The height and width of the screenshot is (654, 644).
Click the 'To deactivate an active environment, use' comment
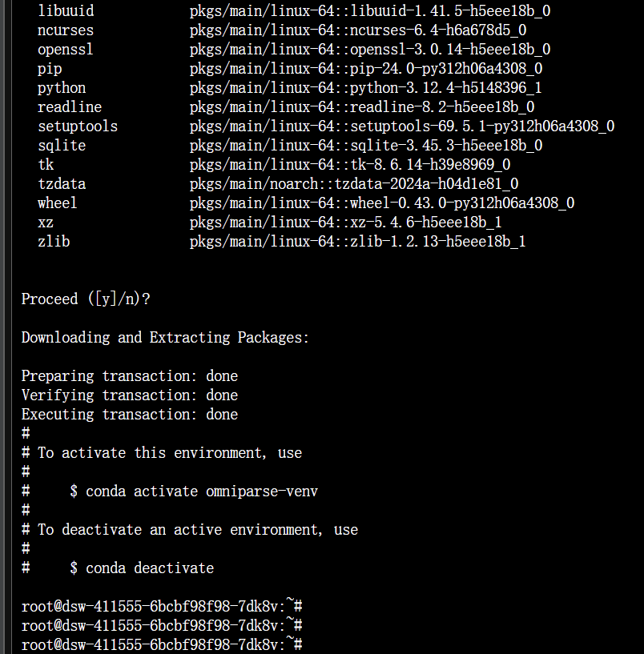click(x=198, y=529)
